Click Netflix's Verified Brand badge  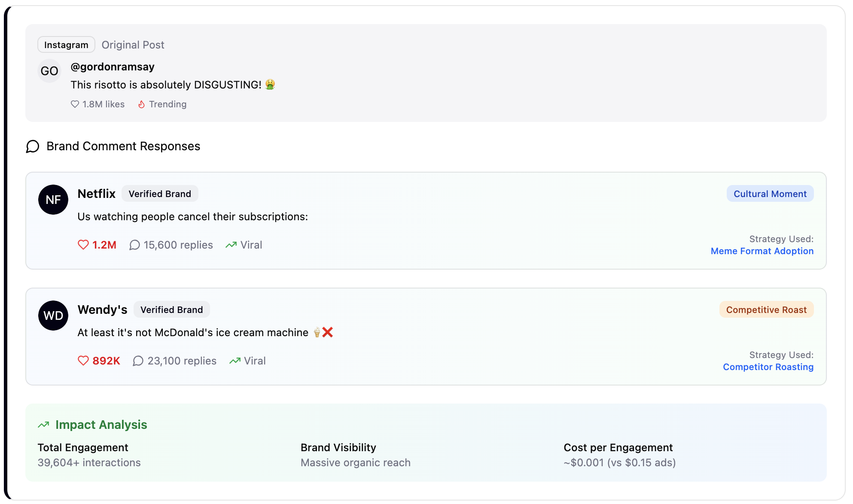click(160, 194)
